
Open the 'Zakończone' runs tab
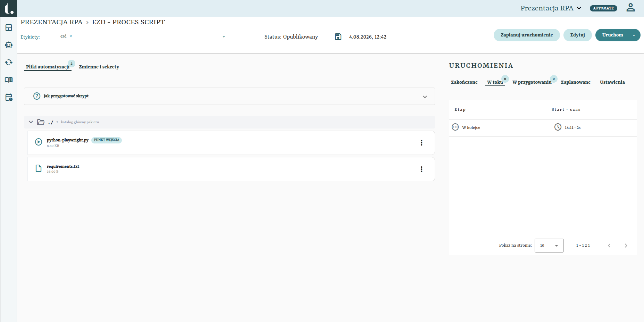464,82
